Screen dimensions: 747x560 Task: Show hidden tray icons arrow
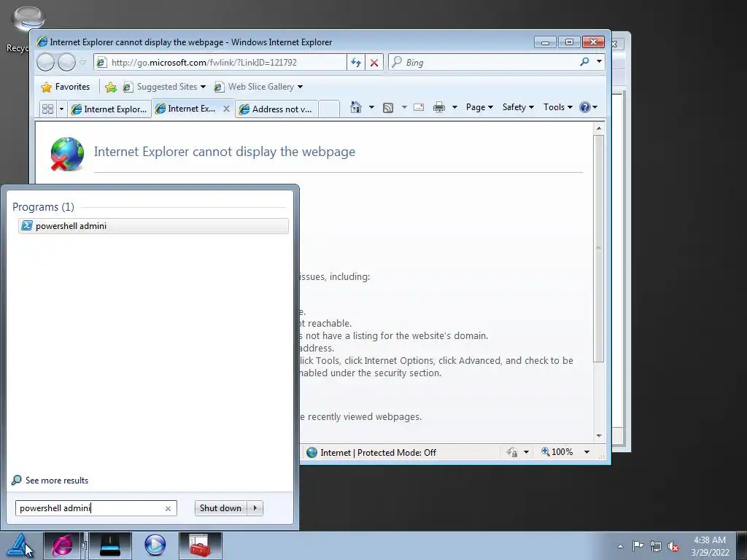(x=620, y=546)
